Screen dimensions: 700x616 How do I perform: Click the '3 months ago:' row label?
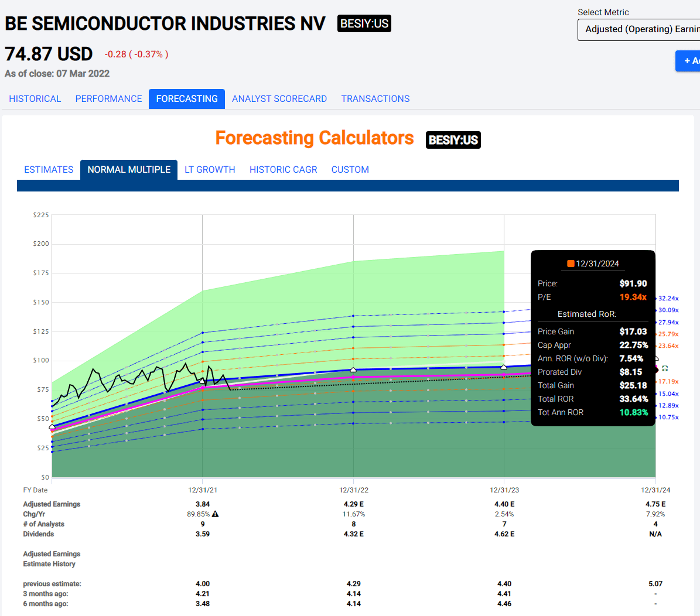coord(46,594)
